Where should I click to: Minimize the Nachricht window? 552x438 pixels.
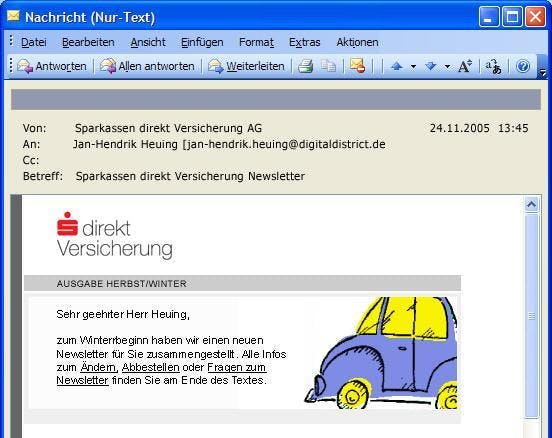[x=488, y=17]
